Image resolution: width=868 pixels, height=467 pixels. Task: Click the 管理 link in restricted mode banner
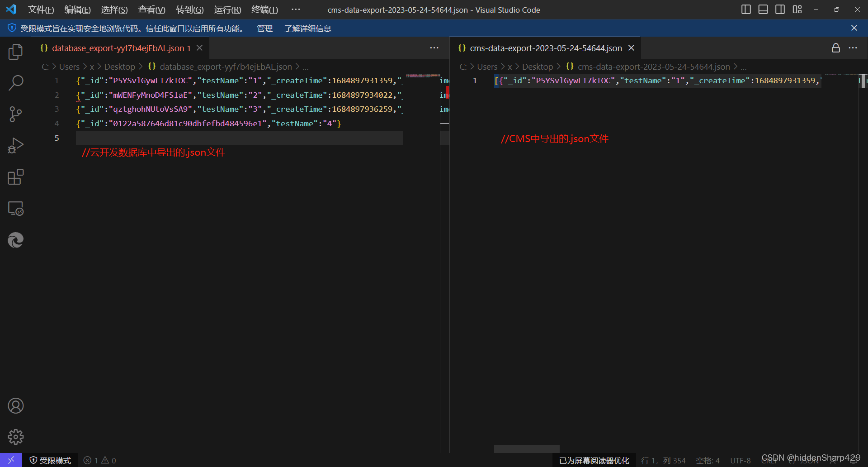point(265,29)
